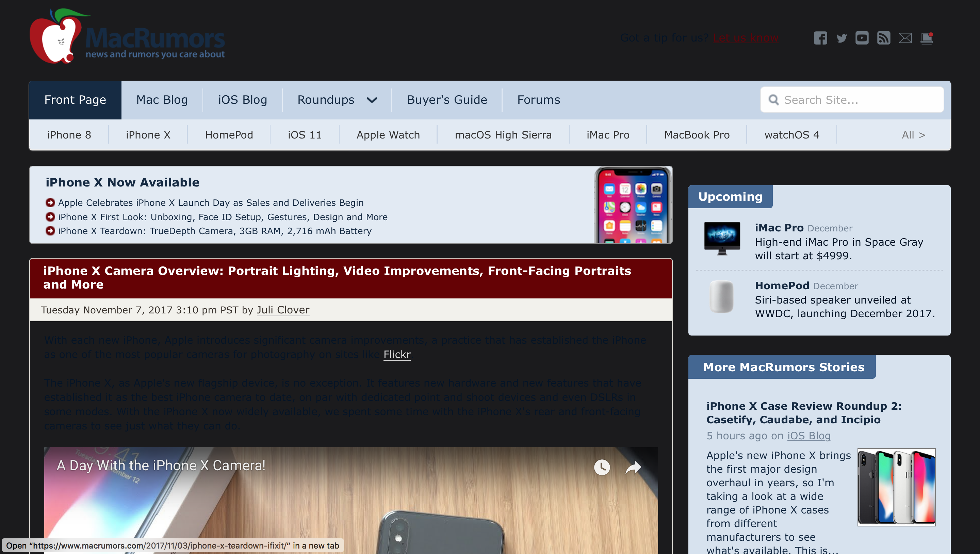This screenshot has width=980, height=554.
Task: Open the iPhone 8 roundup
Action: [x=69, y=135]
